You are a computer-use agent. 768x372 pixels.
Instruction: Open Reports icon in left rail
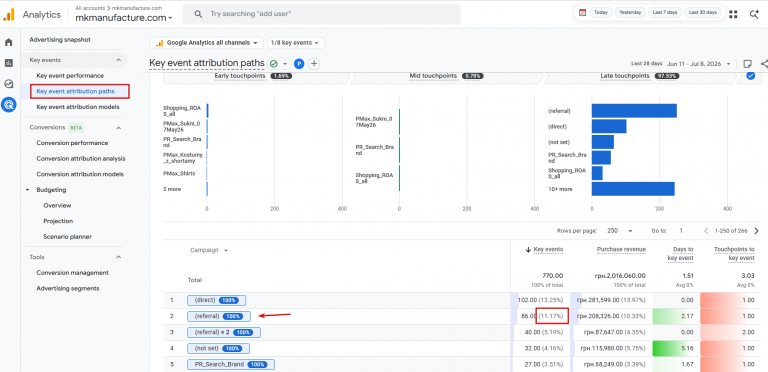click(8, 63)
